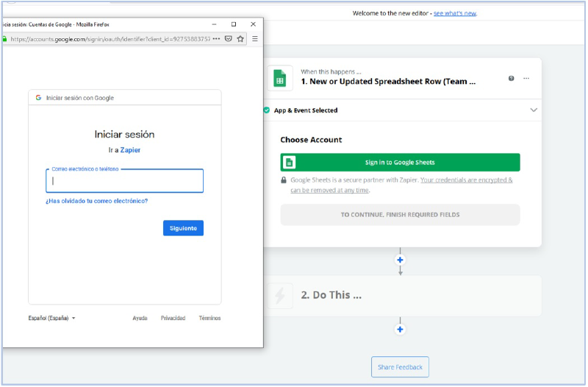This screenshot has width=588, height=387.
Task: Open the Ayuda footer link
Action: 140,319
